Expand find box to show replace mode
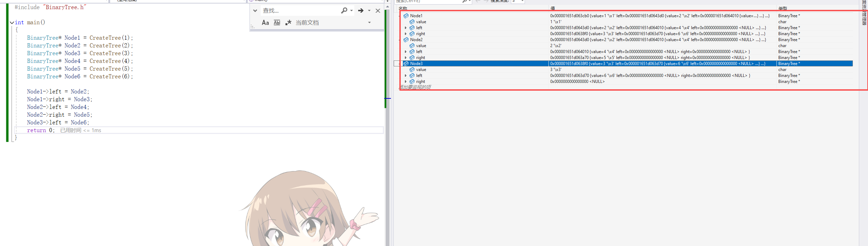Image resolution: width=868 pixels, height=246 pixels. [255, 11]
